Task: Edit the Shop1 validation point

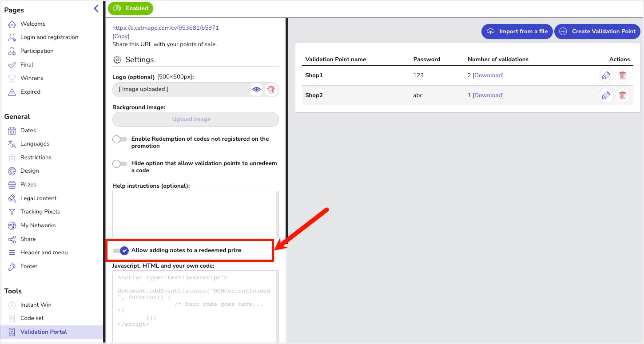Action: tap(606, 75)
